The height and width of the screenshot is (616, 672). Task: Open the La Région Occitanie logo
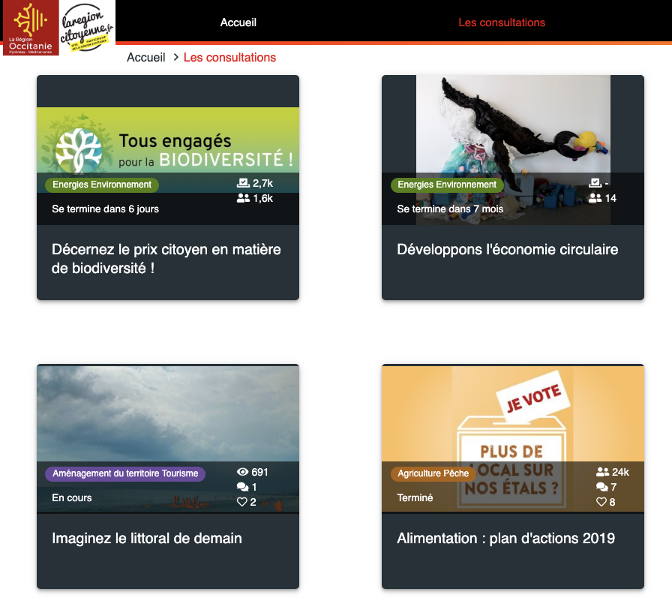31,28
